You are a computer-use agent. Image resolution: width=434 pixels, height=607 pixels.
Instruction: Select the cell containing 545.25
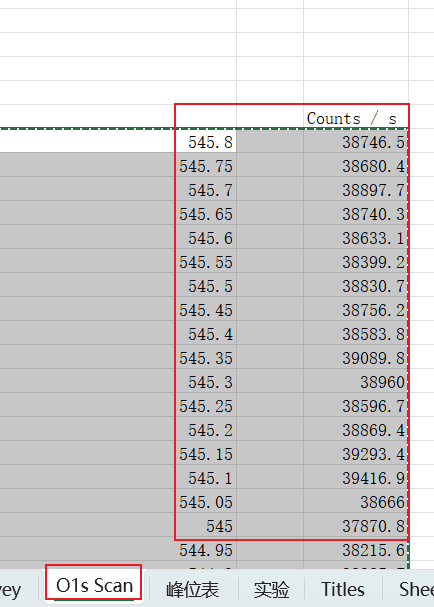[206, 406]
